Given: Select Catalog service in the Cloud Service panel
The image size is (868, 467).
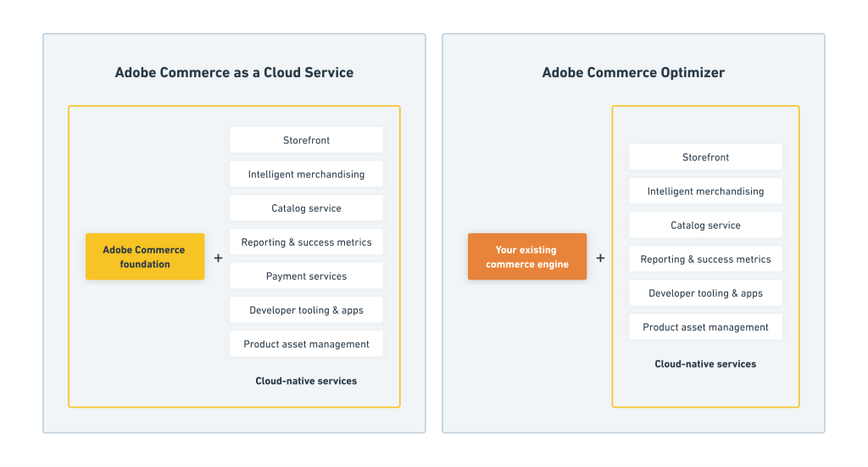Looking at the screenshot, I should 306,208.
